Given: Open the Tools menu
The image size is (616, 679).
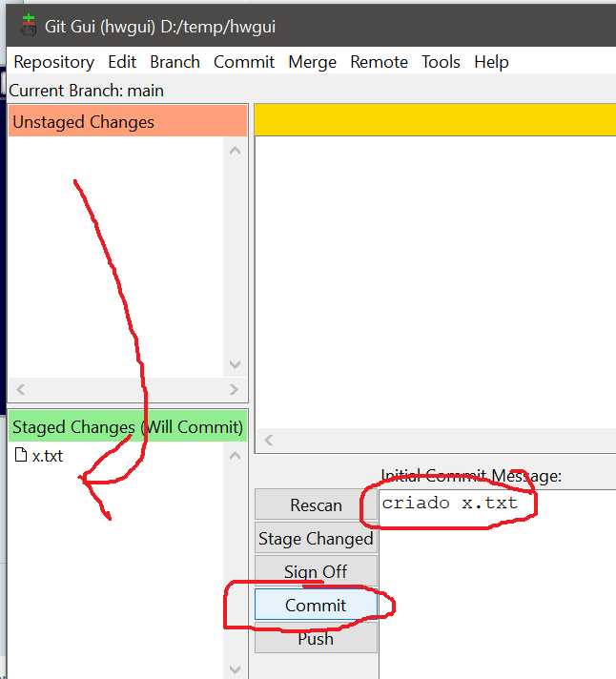Looking at the screenshot, I should pyautogui.click(x=441, y=62).
